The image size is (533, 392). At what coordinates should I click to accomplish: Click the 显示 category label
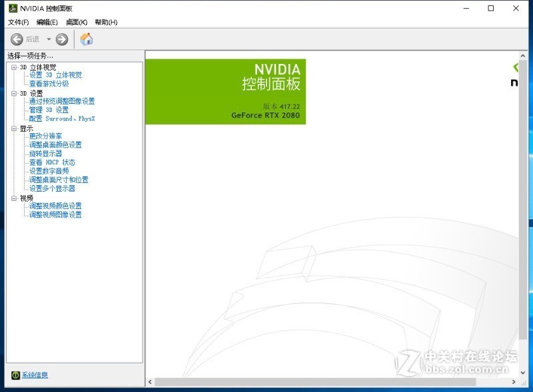click(x=26, y=128)
